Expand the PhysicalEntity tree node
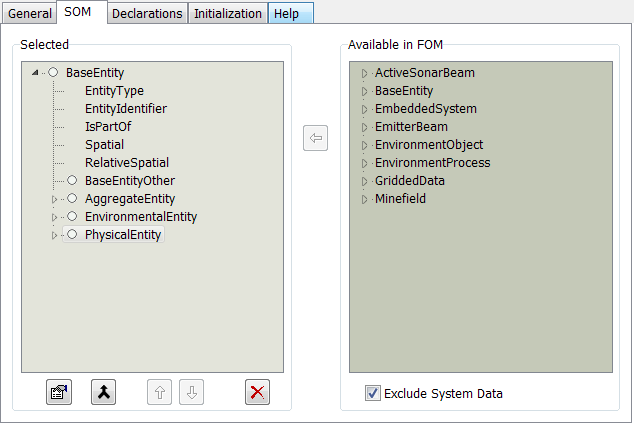 tap(55, 235)
